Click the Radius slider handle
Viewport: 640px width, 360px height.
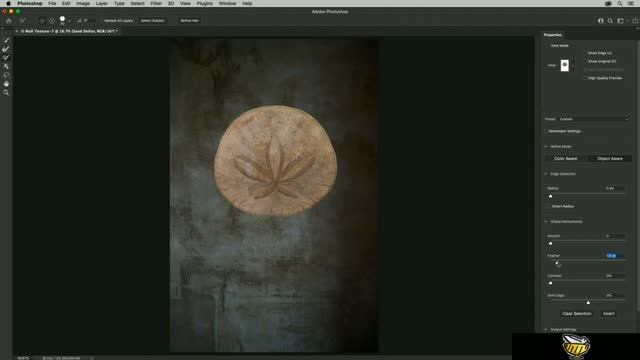tap(550, 196)
